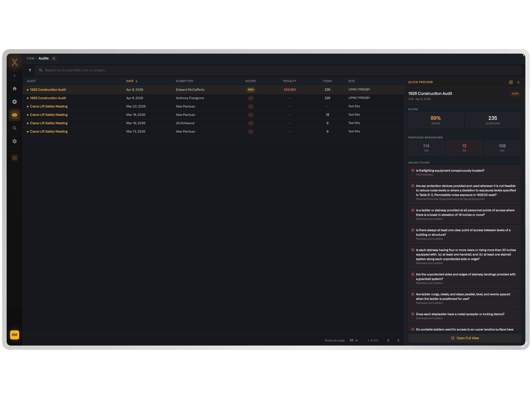Click the 235 QUESTIONS card
Viewport: 532px width, 399px height.
click(x=493, y=120)
